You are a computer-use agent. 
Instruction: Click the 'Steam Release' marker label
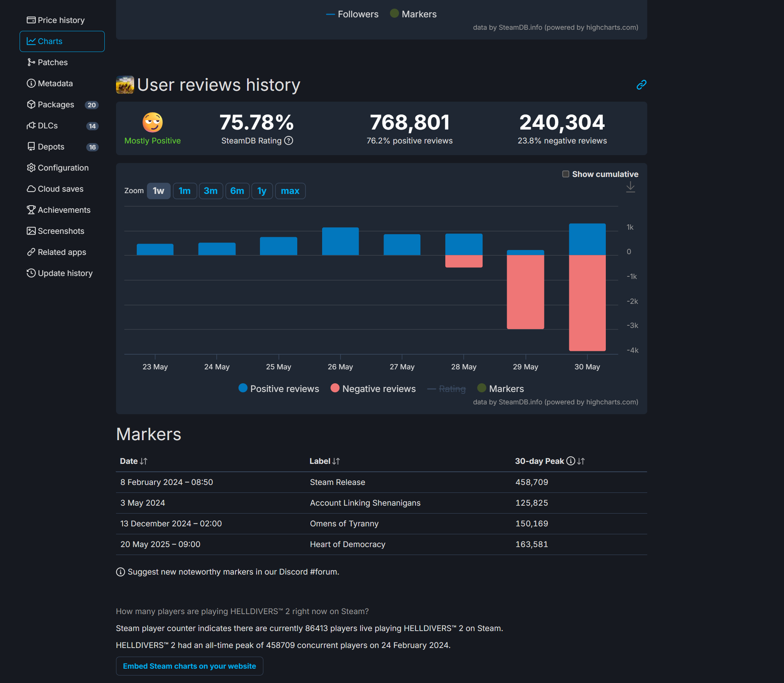point(338,483)
